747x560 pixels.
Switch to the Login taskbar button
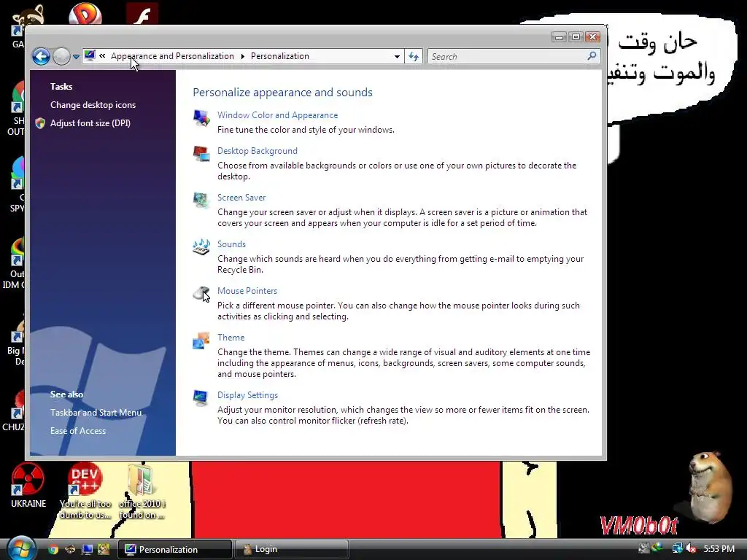tap(292, 550)
